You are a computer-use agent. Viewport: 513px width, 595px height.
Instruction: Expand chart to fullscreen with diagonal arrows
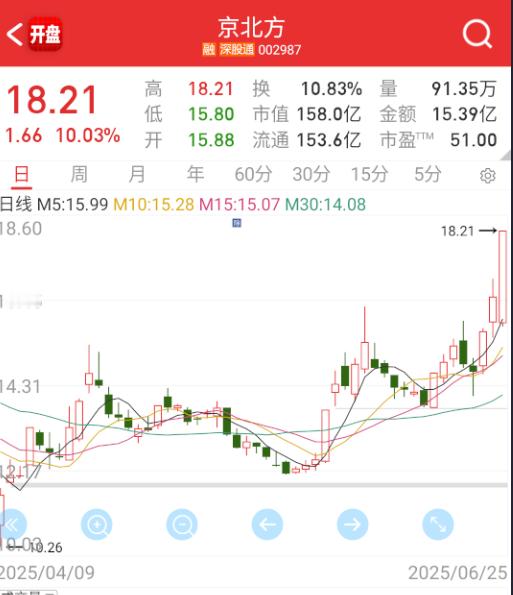pos(438,525)
